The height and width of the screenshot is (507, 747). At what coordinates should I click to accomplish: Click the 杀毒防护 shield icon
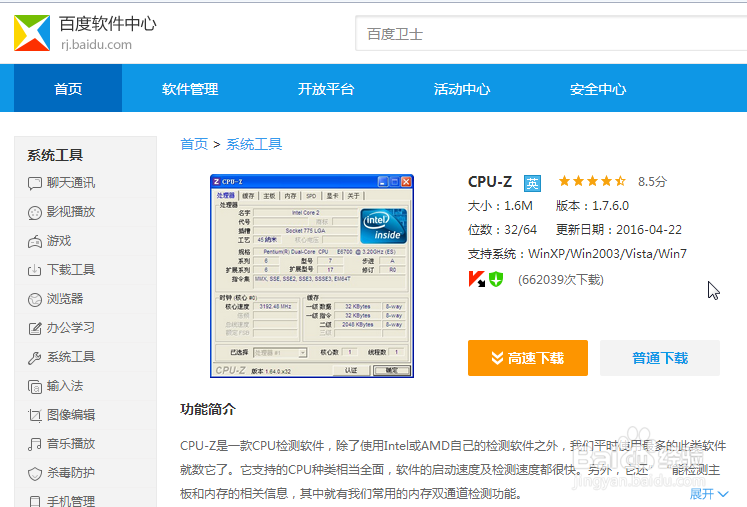35,474
